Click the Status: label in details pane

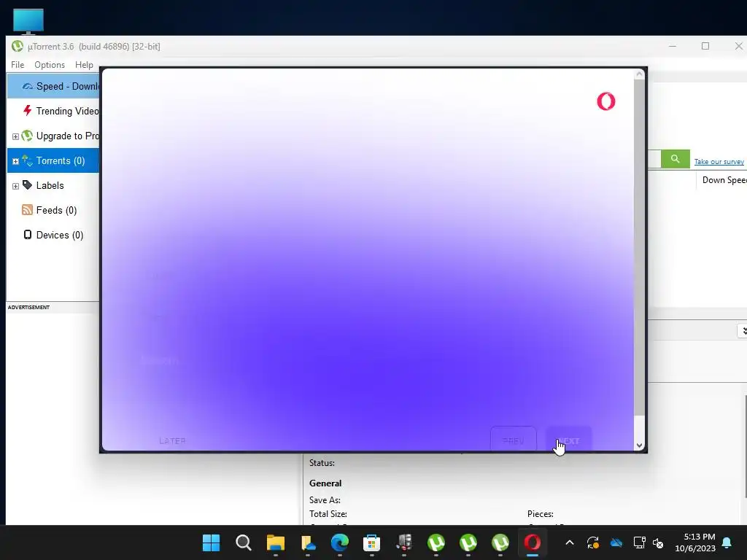click(x=322, y=463)
